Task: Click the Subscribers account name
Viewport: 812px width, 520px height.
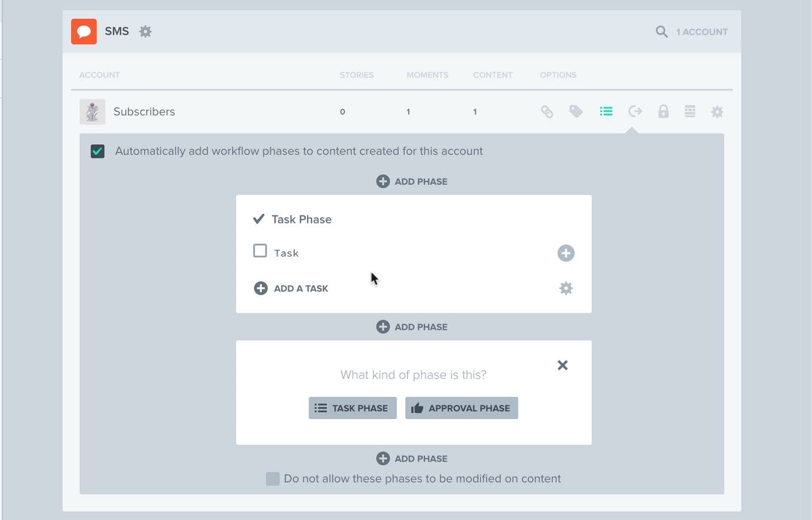Action: (144, 112)
